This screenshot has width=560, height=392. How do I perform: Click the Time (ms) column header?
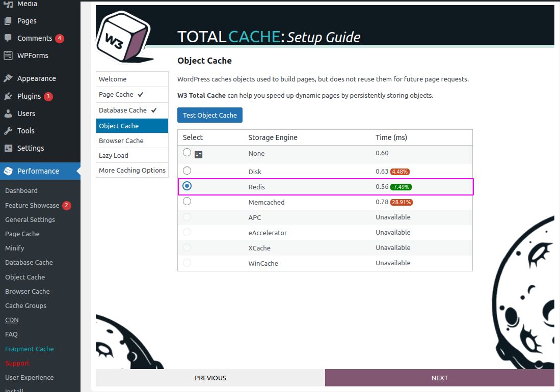click(391, 137)
